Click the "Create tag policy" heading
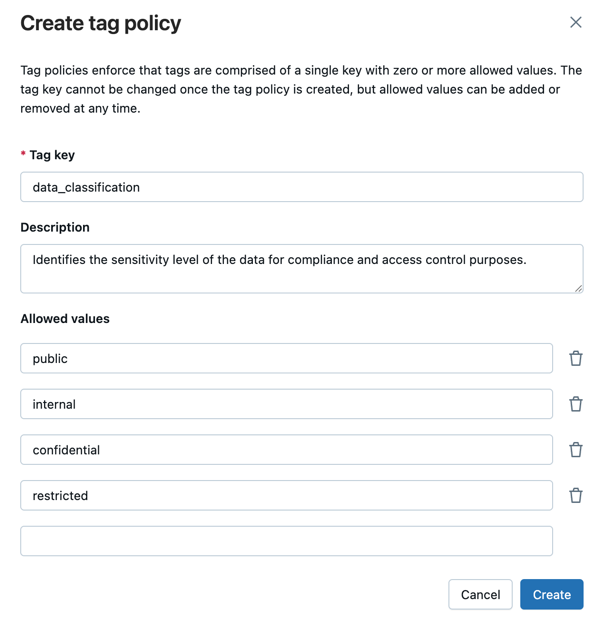Viewport: 600px width, 626px height. click(x=101, y=23)
